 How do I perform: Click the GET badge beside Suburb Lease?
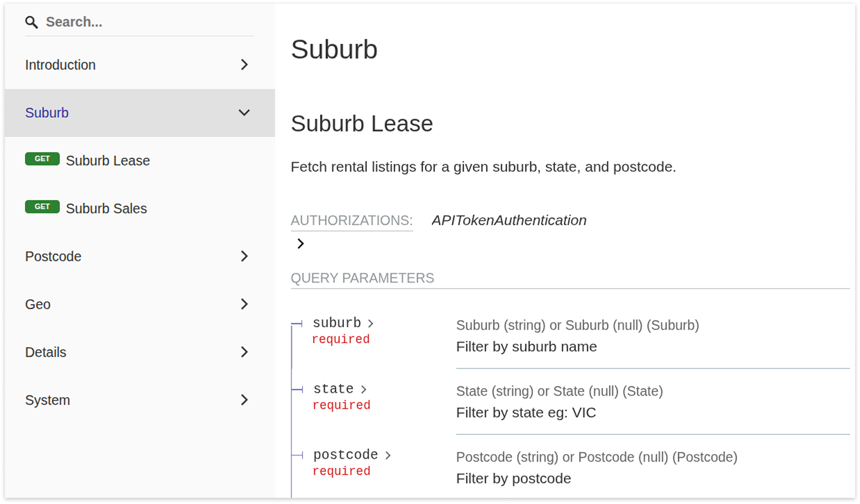(42, 159)
